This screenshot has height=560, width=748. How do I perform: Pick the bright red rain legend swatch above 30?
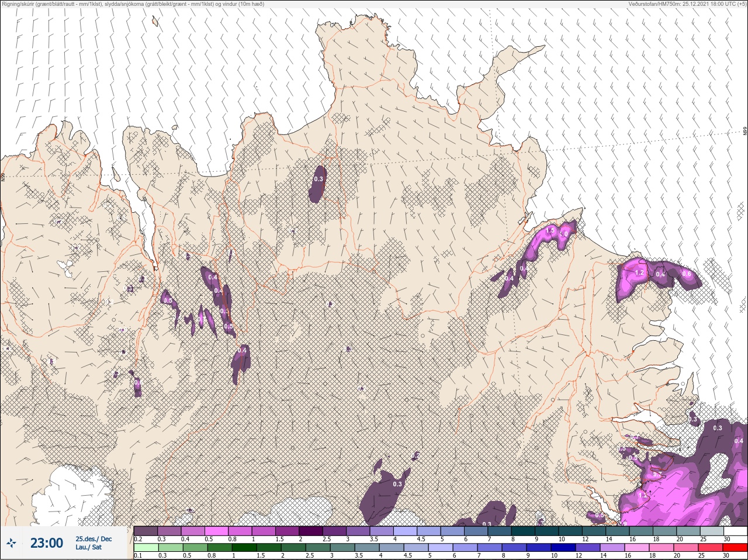(x=735, y=548)
